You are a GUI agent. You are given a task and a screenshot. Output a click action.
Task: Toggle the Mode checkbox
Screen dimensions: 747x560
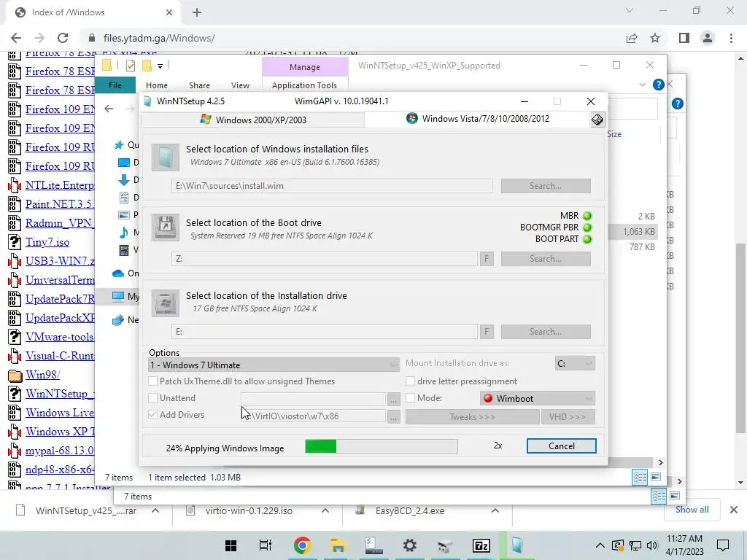[x=410, y=397]
